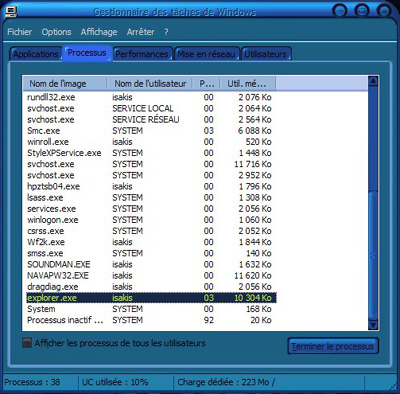Open the Fichier menu
400x394 pixels.
(x=19, y=32)
